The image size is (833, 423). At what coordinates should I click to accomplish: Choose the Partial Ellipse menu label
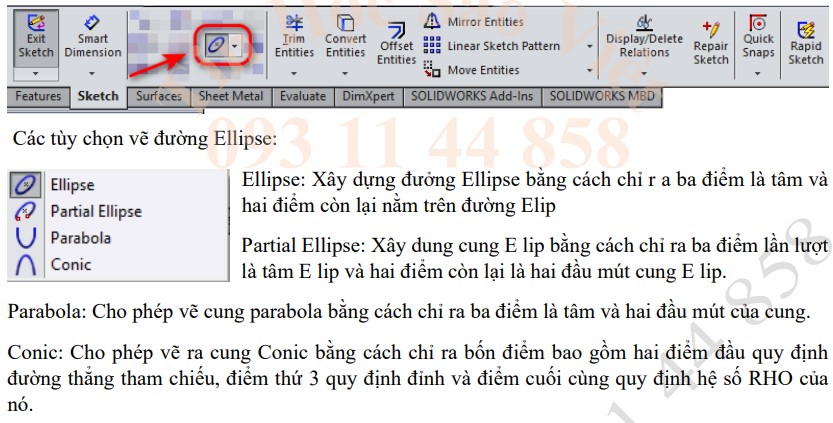[x=96, y=212]
